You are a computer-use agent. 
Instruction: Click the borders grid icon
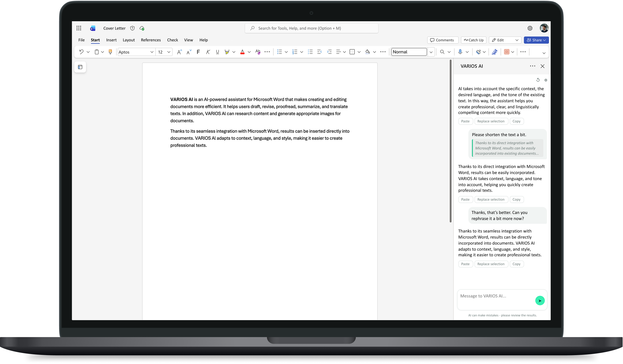click(352, 52)
